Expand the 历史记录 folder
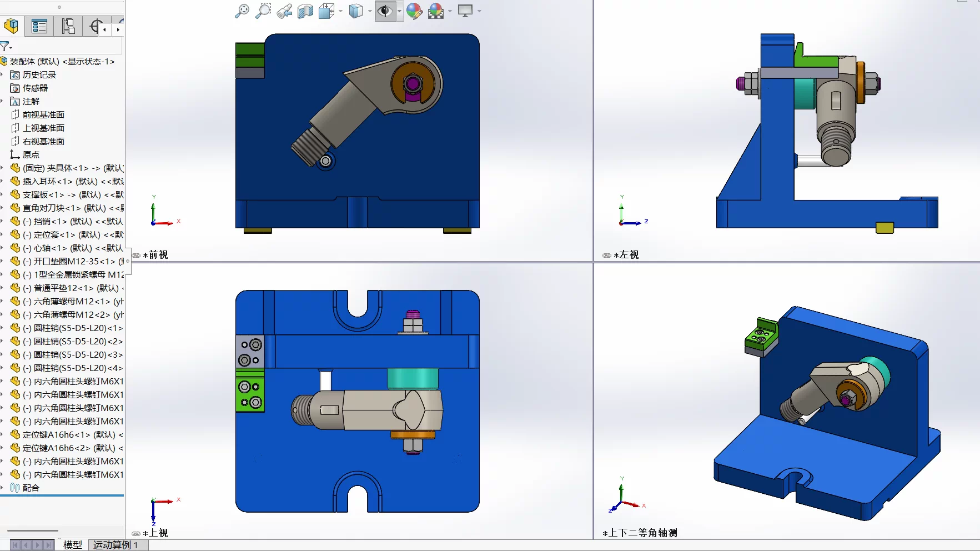Screen dimensions: 980x551 point(2,74)
